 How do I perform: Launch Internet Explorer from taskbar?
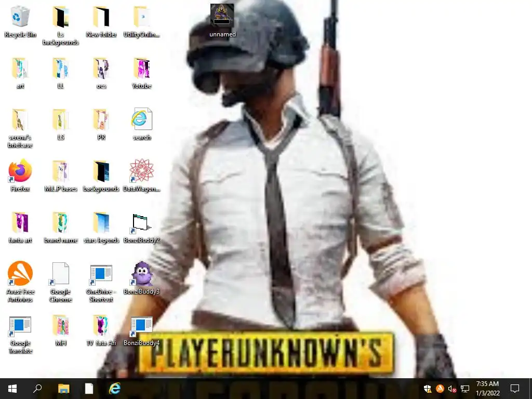(115, 389)
